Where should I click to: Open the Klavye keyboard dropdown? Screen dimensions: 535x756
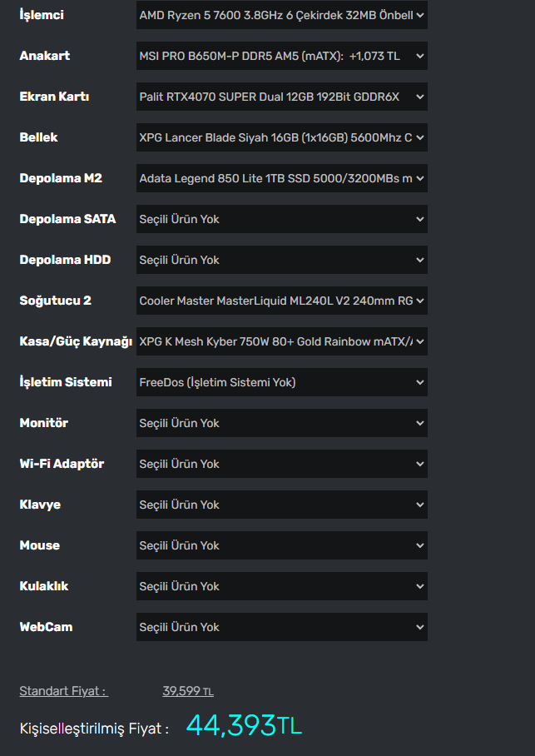282,505
